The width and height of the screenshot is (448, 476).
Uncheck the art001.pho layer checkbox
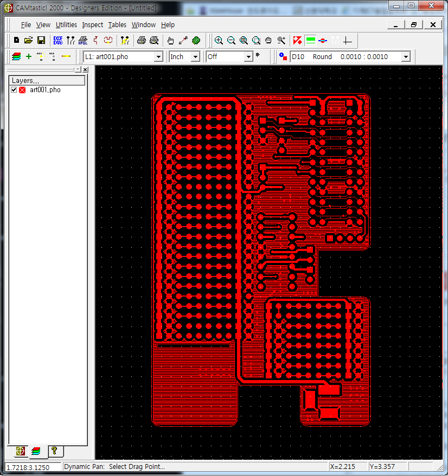tap(14, 90)
